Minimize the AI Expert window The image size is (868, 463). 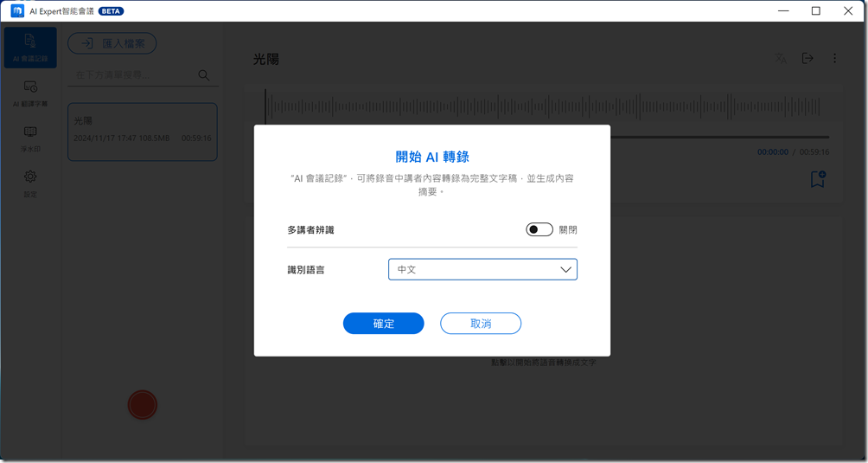click(x=783, y=11)
